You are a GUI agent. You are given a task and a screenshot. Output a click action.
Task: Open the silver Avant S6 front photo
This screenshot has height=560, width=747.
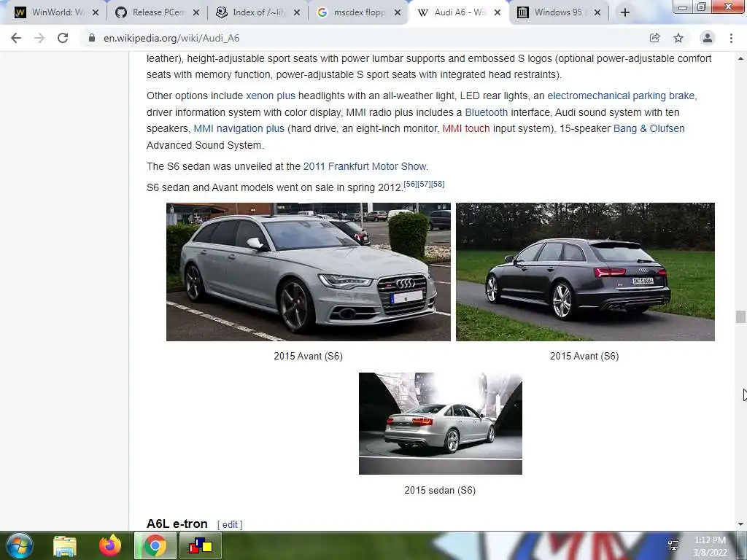[309, 272]
